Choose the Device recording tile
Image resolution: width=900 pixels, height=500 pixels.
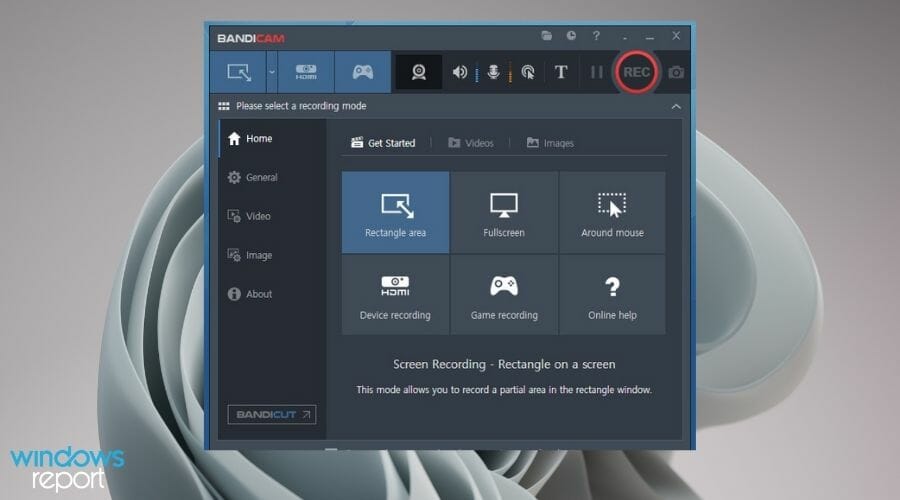coord(395,294)
